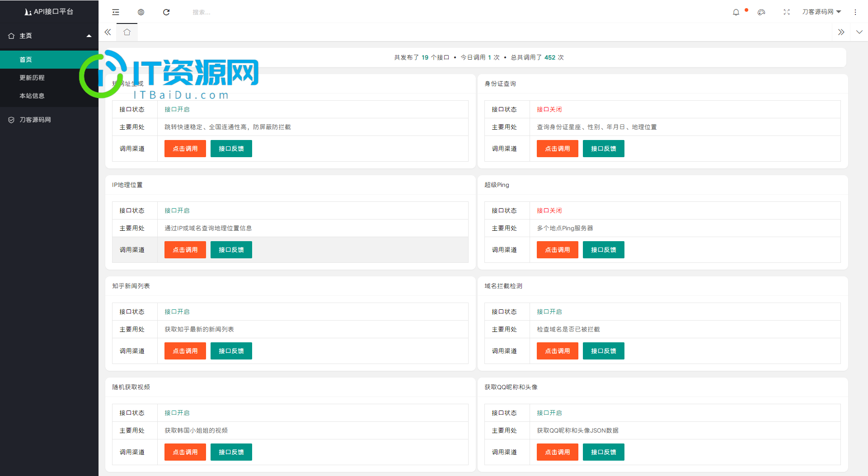Click the 域名拦截检测 card title
This screenshot has width=868, height=476.
pos(503,286)
